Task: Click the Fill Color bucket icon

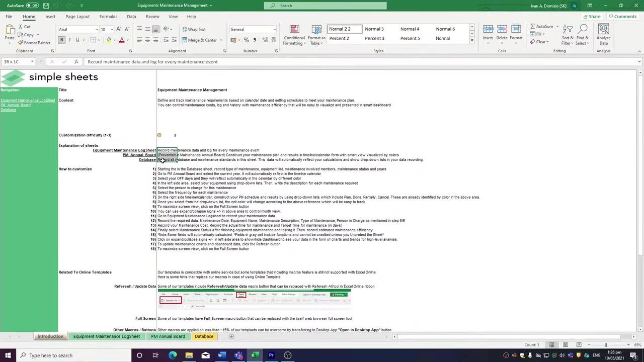Action: [108, 40]
